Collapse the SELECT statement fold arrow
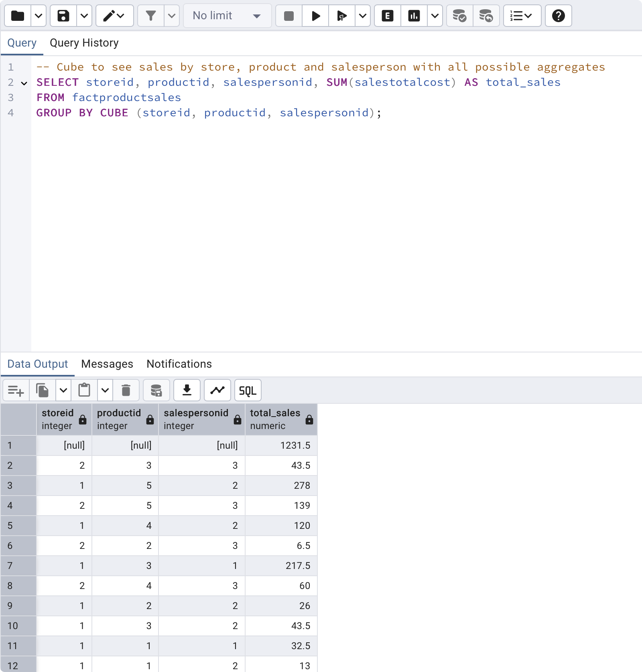This screenshot has height=672, width=642. (x=24, y=83)
